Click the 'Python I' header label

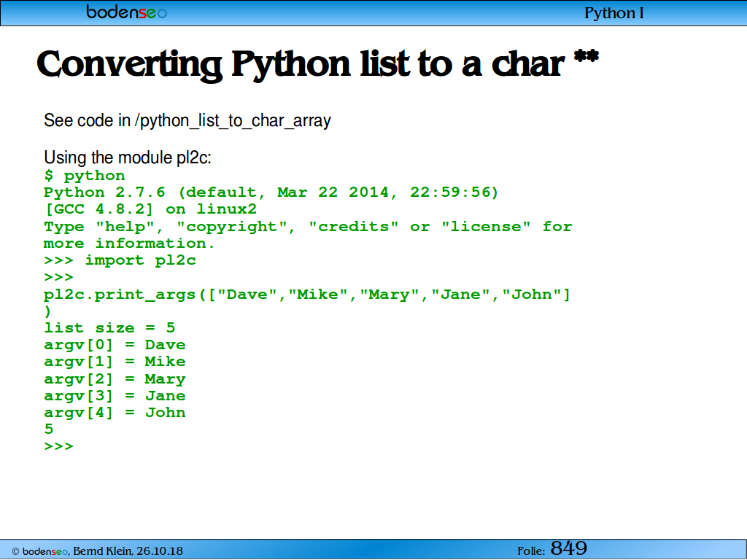[x=614, y=13]
